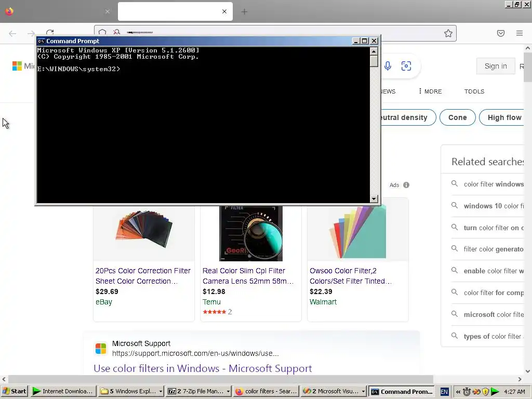Image resolution: width=532 pixels, height=399 pixels.
Task: Click the tracking protection shield icon
Action: [102, 32]
